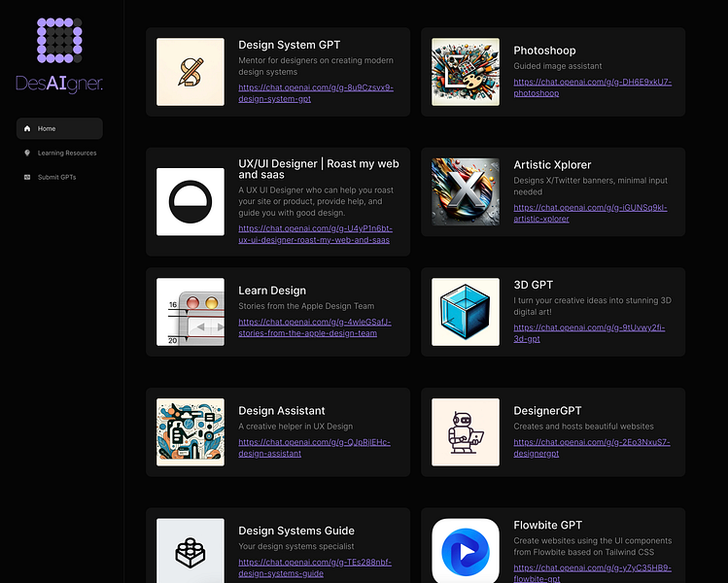
Task: Click 'Your design systems specialist' text
Action: tap(296, 546)
